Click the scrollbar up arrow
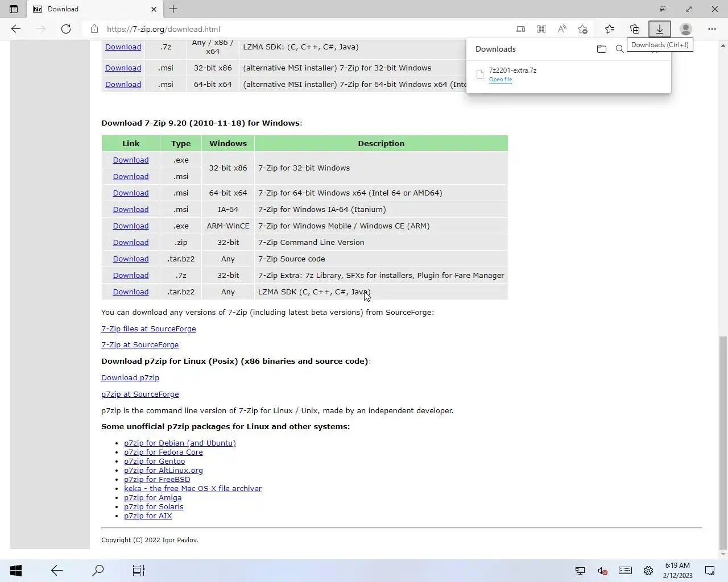728x582 pixels. click(723, 44)
